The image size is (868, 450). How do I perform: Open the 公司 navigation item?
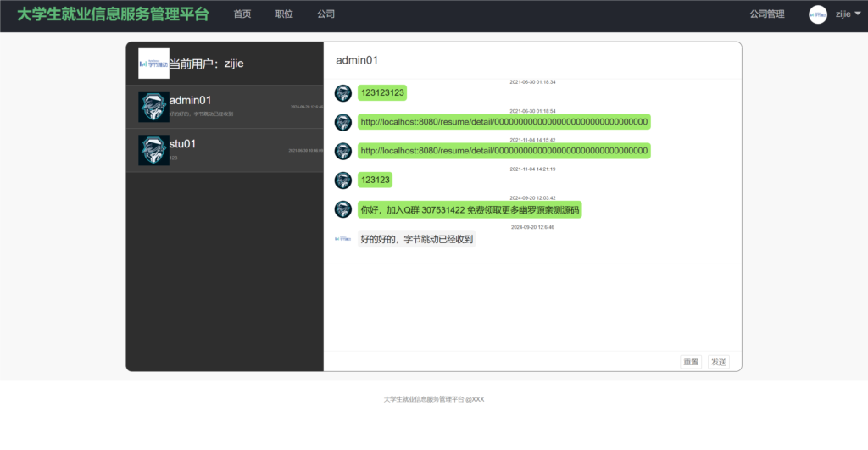coord(326,14)
